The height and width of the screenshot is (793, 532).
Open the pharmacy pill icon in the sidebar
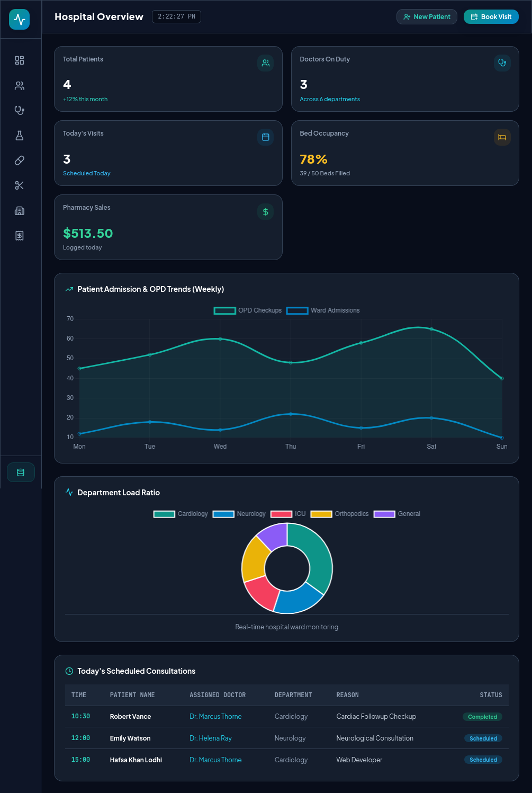(20, 161)
